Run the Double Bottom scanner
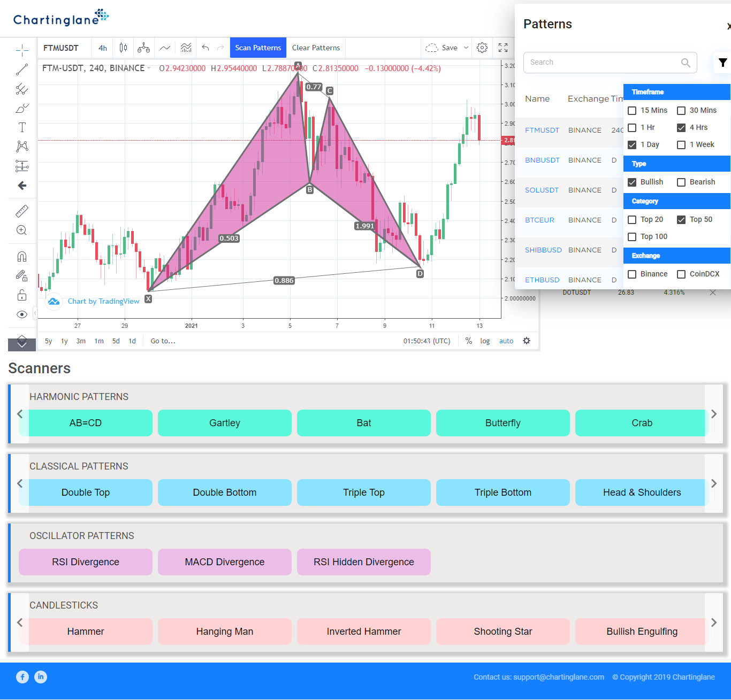 coord(225,493)
